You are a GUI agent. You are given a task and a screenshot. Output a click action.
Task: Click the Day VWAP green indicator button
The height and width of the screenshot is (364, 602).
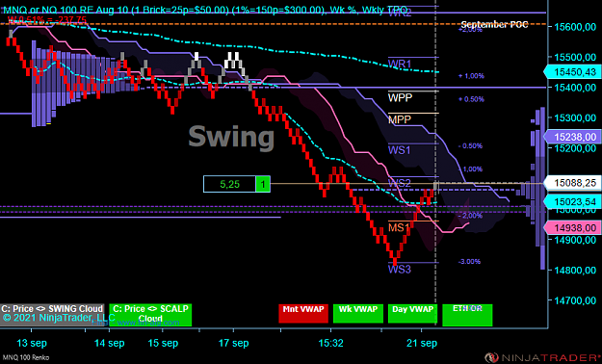412,313
